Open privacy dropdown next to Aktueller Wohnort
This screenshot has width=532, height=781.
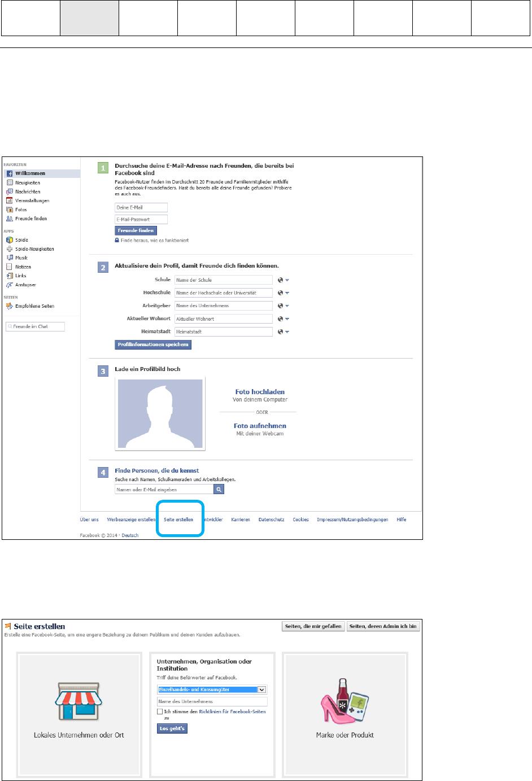pyautogui.click(x=284, y=318)
